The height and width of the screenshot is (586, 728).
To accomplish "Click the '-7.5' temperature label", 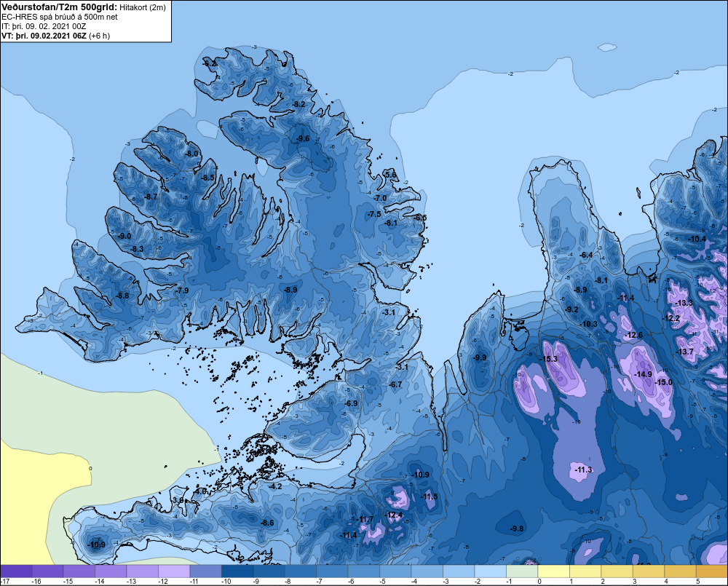I will (374, 214).
